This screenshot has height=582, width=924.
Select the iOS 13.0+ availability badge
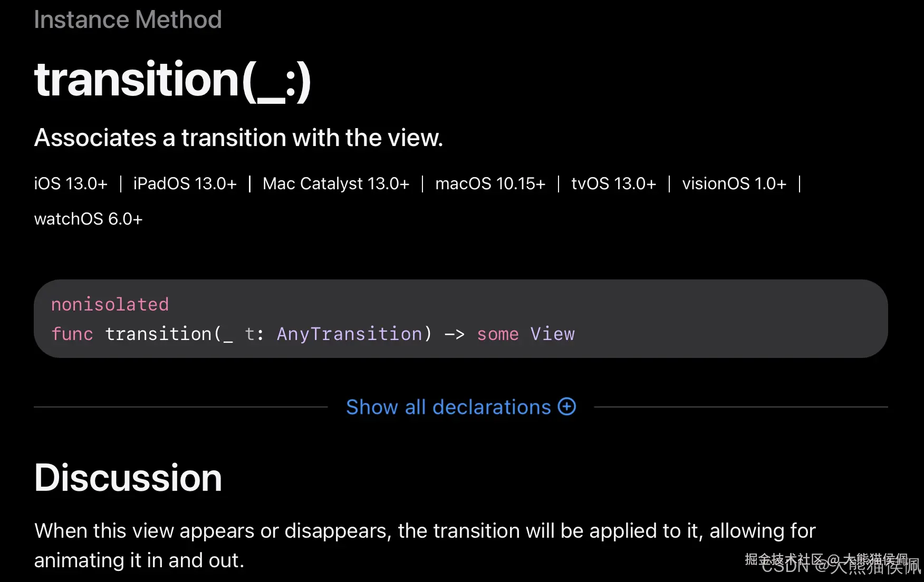71,183
